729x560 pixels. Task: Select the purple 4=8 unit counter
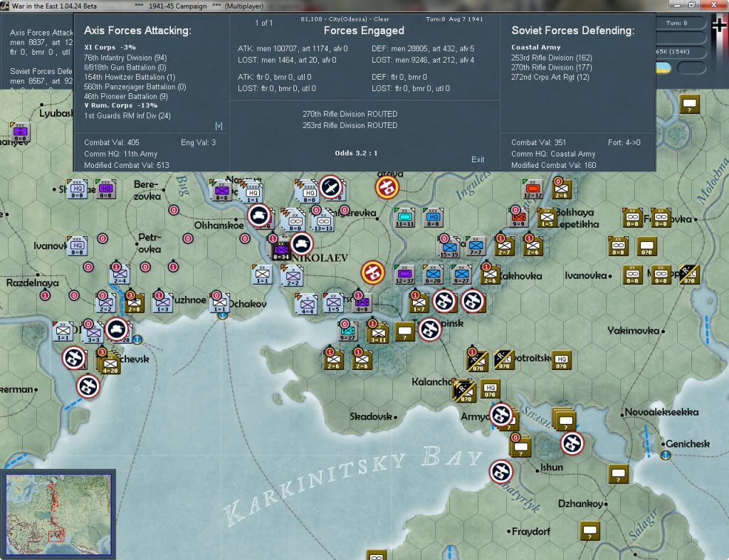point(362,303)
